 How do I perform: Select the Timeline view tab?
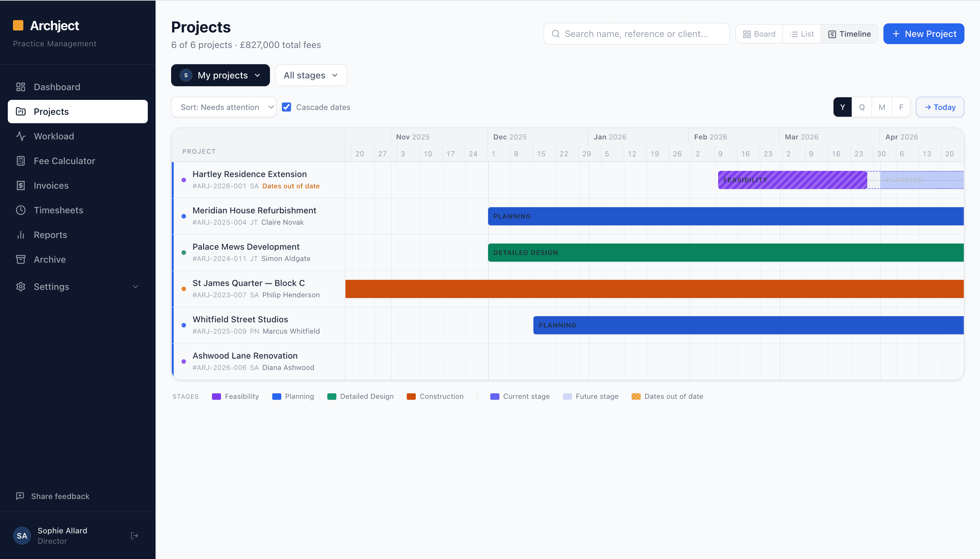click(849, 34)
